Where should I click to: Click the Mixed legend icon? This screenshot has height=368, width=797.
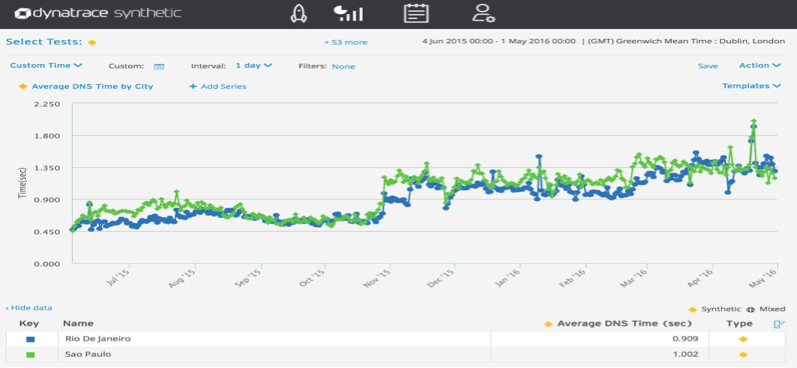point(751,310)
